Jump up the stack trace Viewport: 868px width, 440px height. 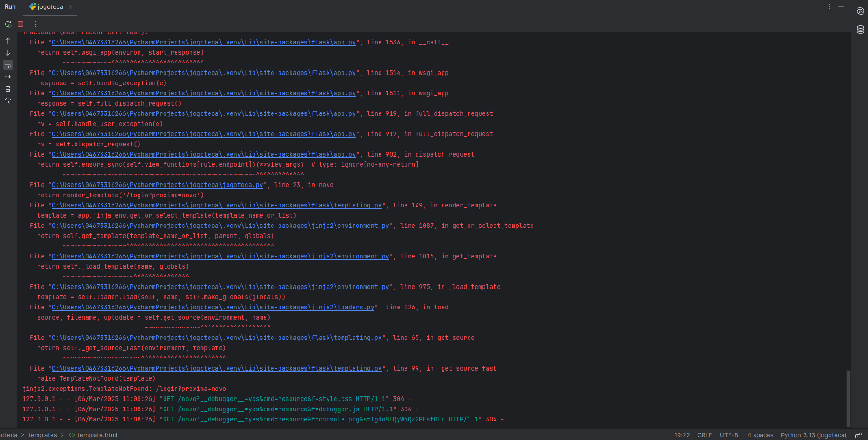(x=8, y=41)
